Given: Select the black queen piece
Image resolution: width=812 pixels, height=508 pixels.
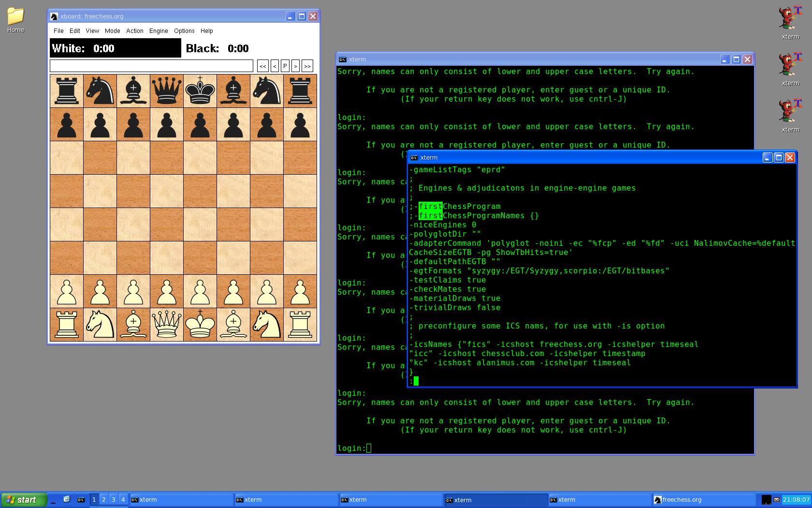Looking at the screenshot, I should click(x=167, y=91).
